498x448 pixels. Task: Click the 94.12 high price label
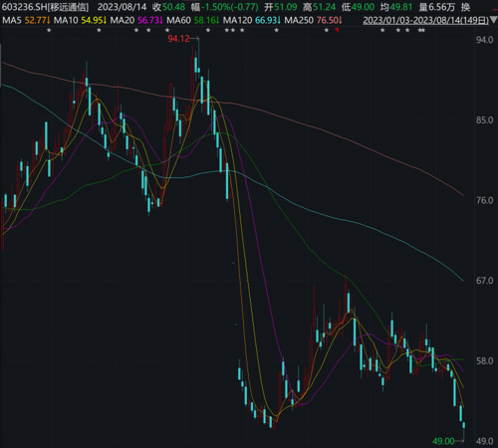tap(178, 39)
